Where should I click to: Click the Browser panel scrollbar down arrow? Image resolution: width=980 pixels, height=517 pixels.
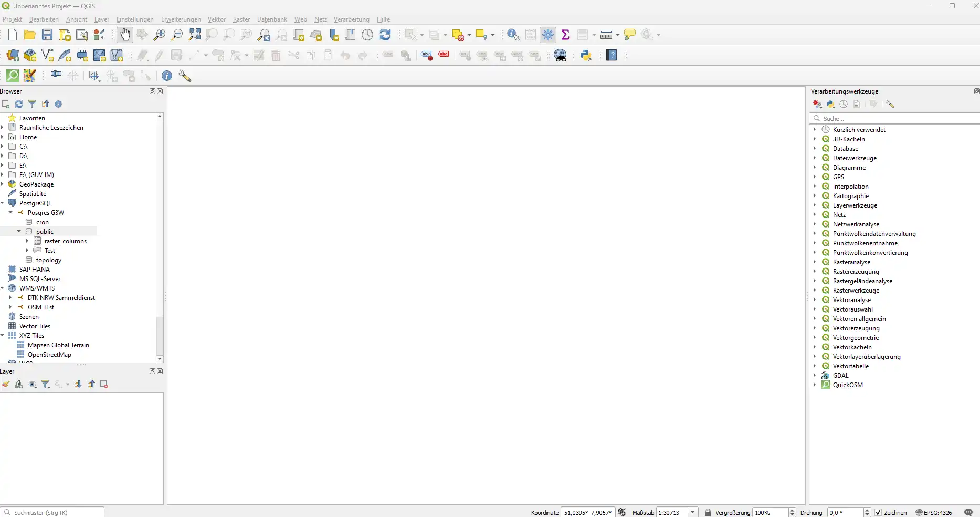pyautogui.click(x=160, y=359)
